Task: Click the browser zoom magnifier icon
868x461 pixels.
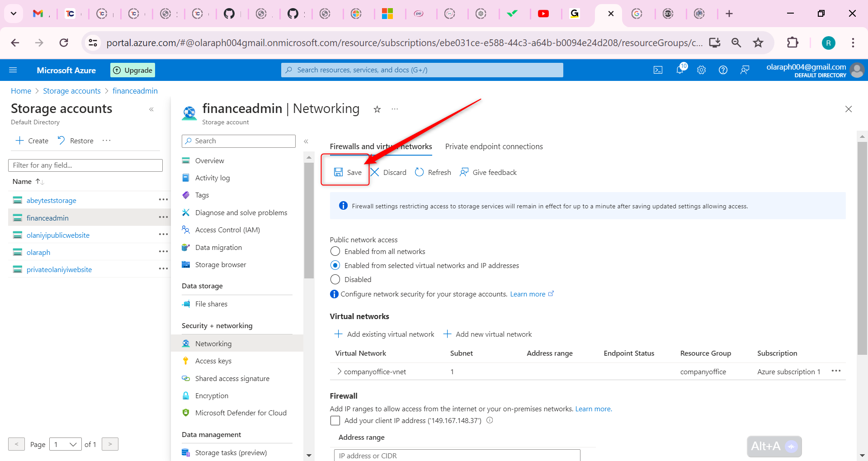Action: click(736, 42)
